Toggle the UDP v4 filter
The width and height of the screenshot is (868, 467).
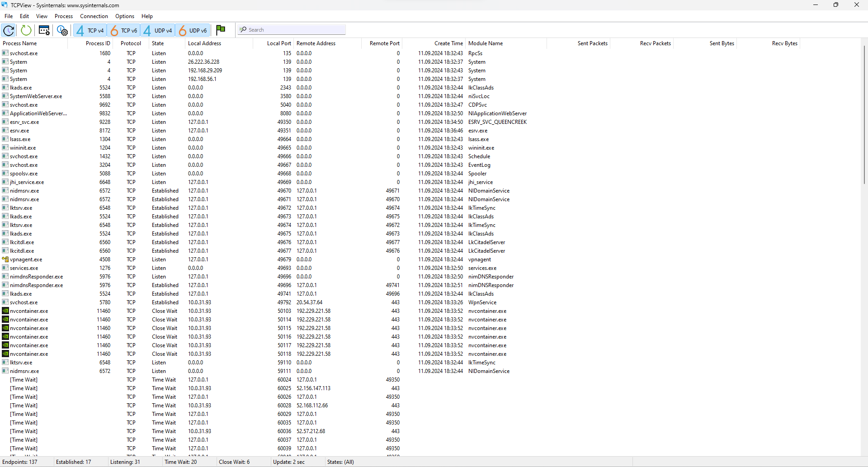point(157,30)
